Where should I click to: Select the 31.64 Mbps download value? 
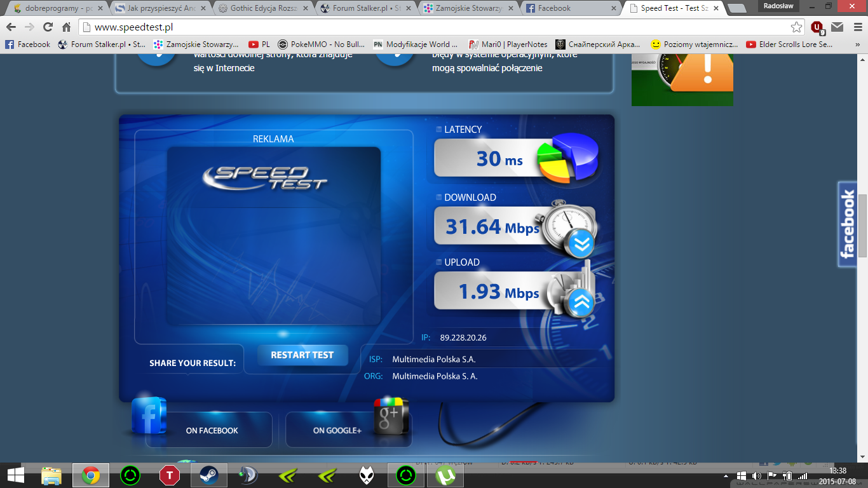point(492,226)
